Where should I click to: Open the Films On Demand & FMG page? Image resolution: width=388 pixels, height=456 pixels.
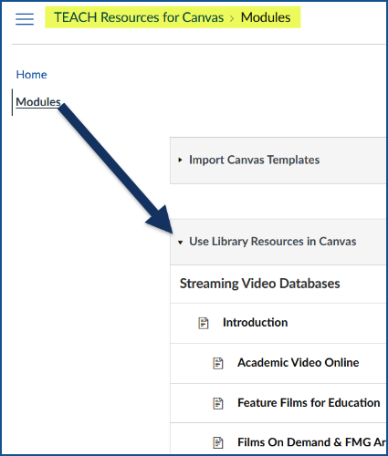(311, 442)
